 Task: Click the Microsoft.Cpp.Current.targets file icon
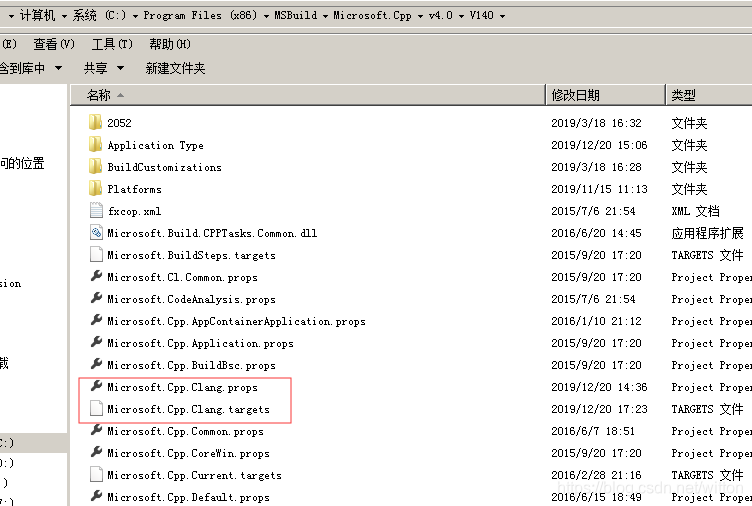(96, 475)
